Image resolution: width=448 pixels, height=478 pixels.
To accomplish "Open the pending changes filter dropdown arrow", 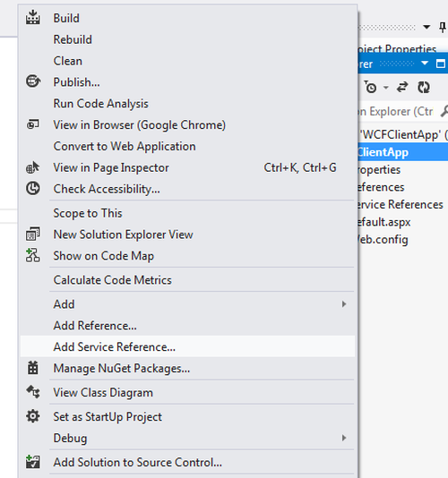I will pyautogui.click(x=386, y=88).
